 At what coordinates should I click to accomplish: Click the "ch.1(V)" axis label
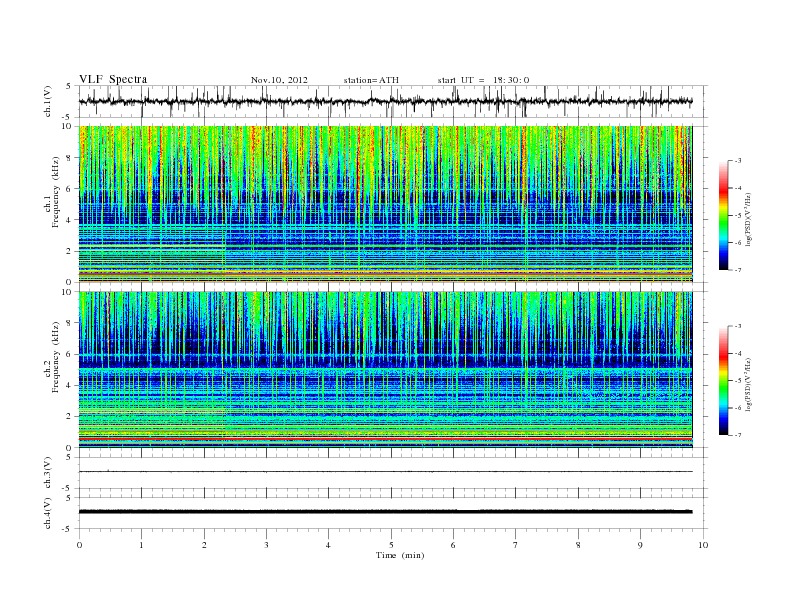[48, 101]
